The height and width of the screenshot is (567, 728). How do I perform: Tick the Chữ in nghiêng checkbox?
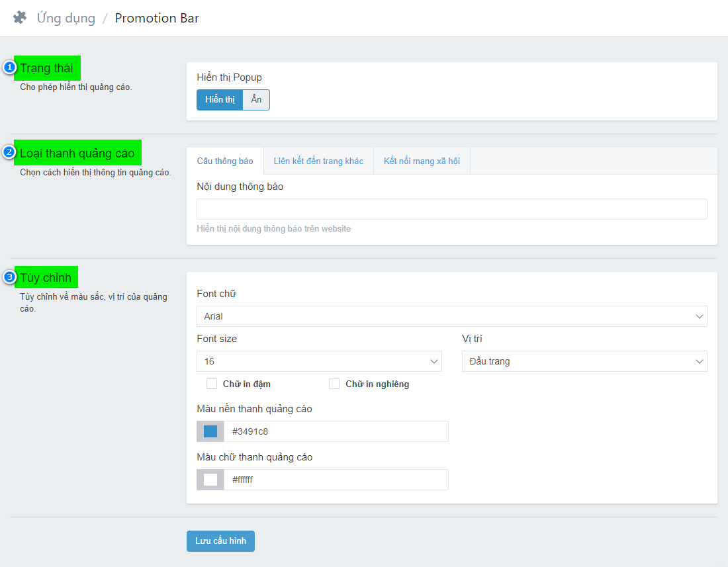[334, 384]
